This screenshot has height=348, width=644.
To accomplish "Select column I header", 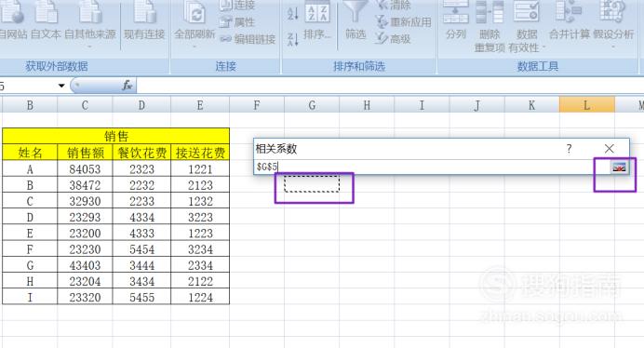I will 422,105.
